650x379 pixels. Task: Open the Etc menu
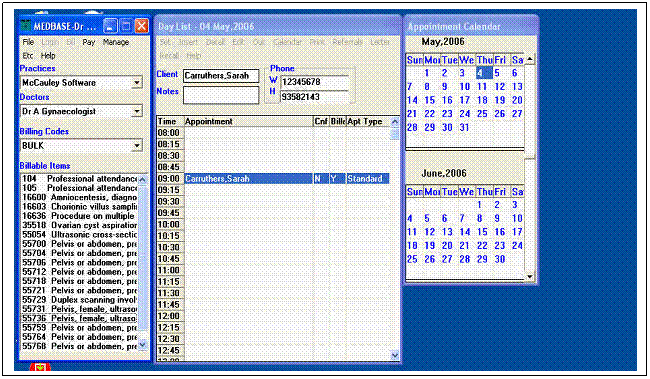(28, 55)
